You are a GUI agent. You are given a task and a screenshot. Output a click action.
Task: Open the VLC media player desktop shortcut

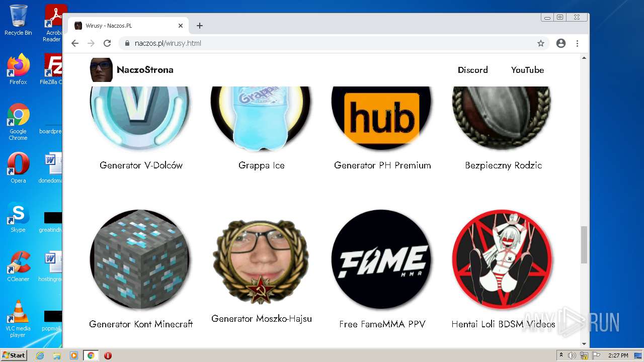(18, 319)
